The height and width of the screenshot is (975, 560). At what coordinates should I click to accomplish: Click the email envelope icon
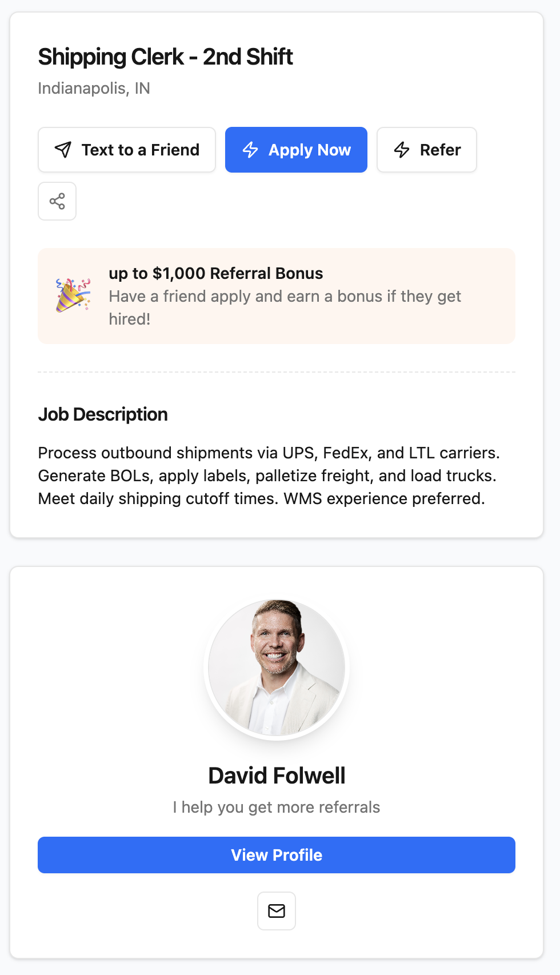(277, 911)
